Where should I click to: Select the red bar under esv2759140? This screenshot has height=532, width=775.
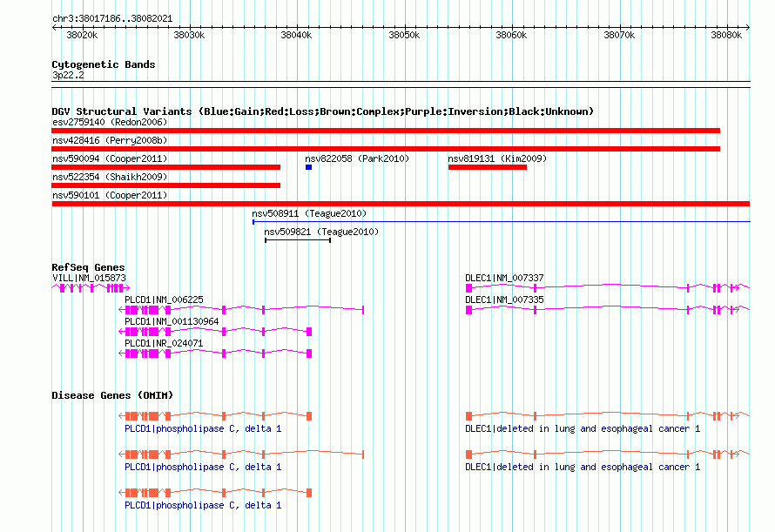[x=386, y=131]
